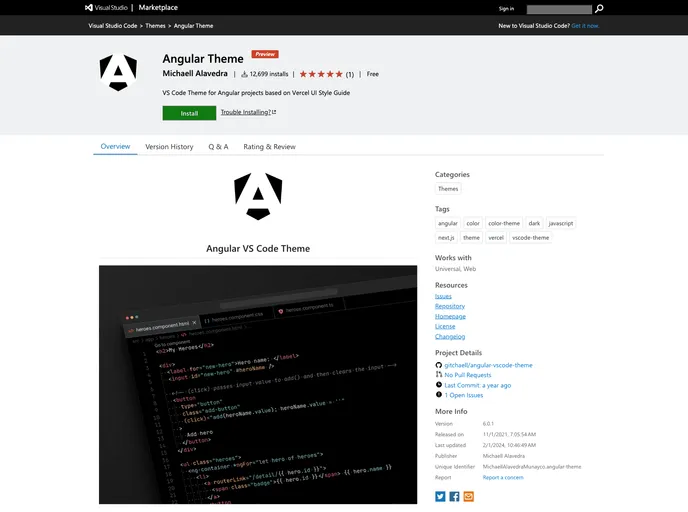Click the installs download icon
Viewport: 688px width, 512px height.
pyautogui.click(x=244, y=74)
